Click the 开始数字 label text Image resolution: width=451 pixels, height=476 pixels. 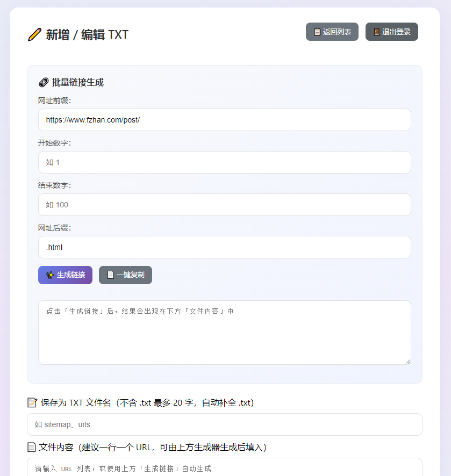(54, 143)
